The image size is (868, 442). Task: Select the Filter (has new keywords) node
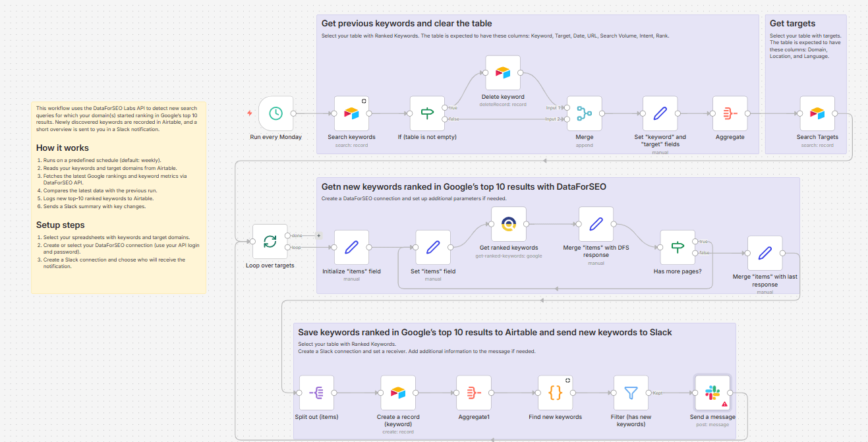coord(630,393)
